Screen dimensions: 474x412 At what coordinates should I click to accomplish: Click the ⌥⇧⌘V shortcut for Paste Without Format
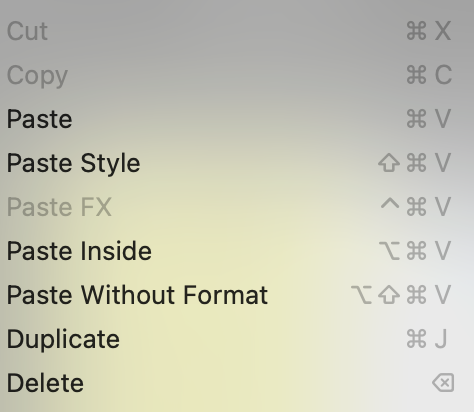tap(401, 295)
